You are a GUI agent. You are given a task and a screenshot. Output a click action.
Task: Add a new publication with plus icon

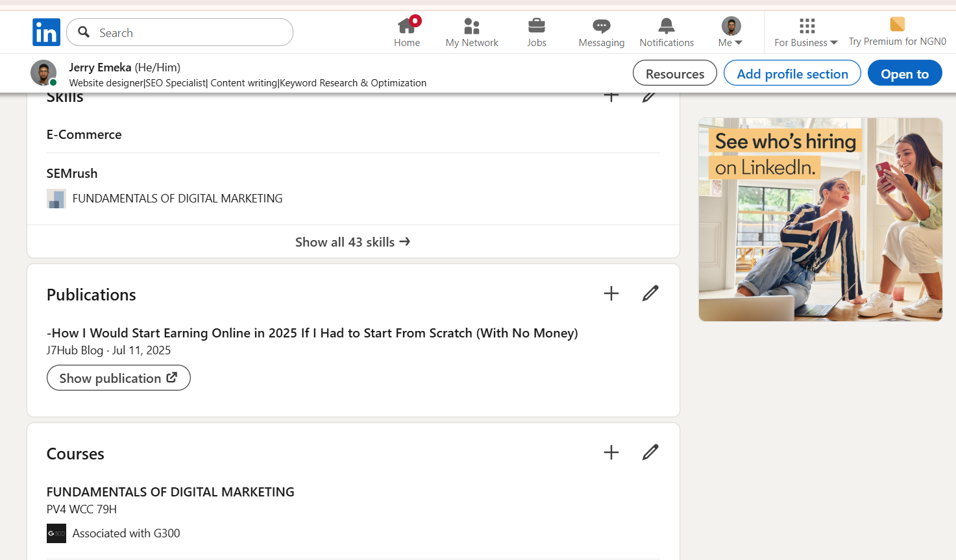611,293
